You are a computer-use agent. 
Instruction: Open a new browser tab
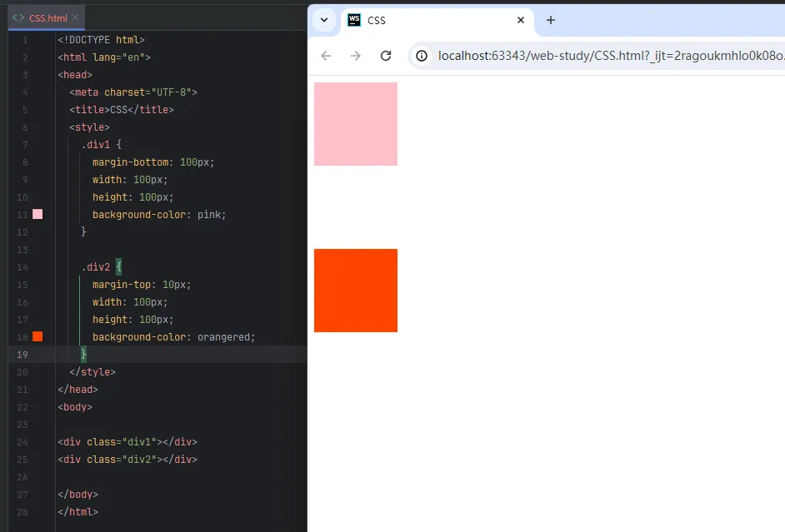pos(550,20)
